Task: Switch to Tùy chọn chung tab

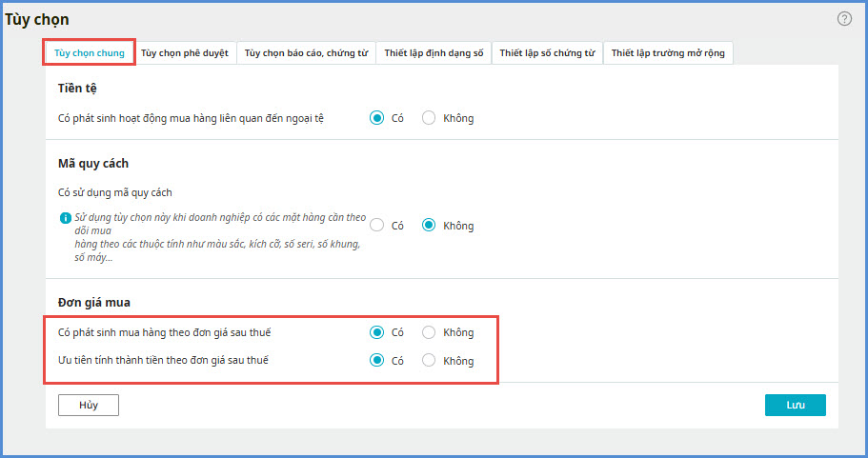Action: [x=90, y=53]
